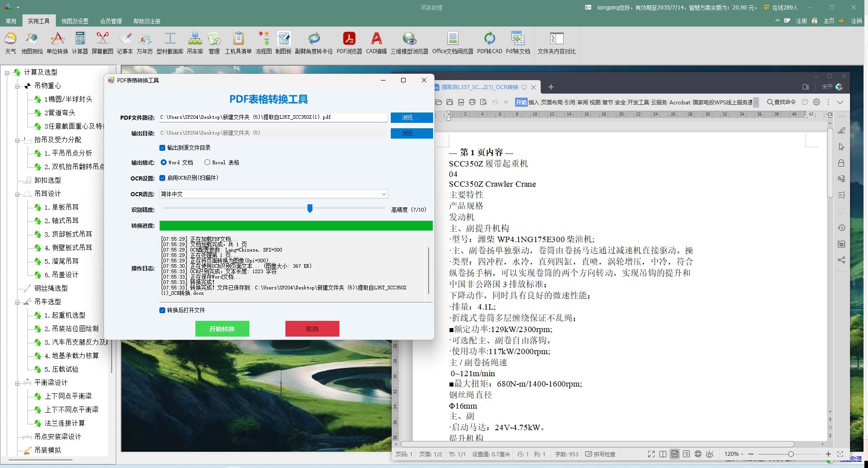Add a new WPS document tab
Viewport: 868px width, 468px height.
[x=551, y=87]
